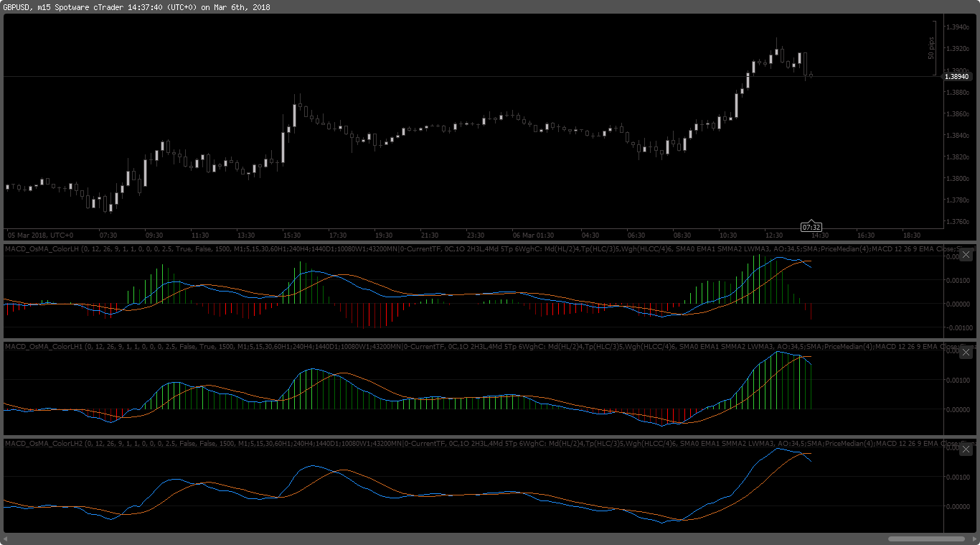Screen dimensions: 980x545
Task: Click the 1.38940 current price label
Action: [956, 76]
